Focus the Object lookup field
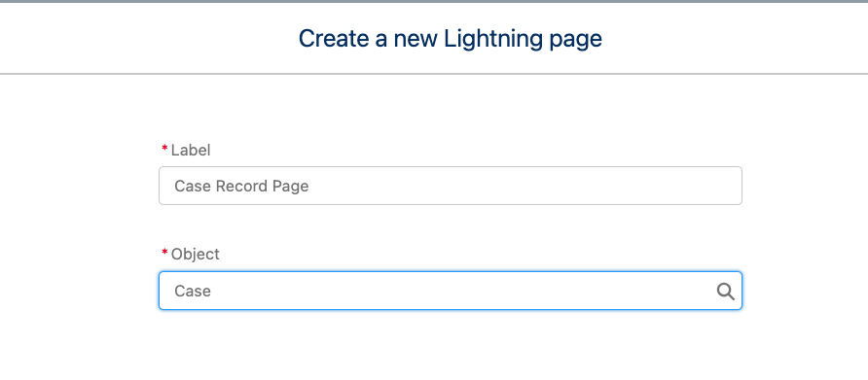Viewport: 868px width, 380px height. pyautogui.click(x=450, y=291)
